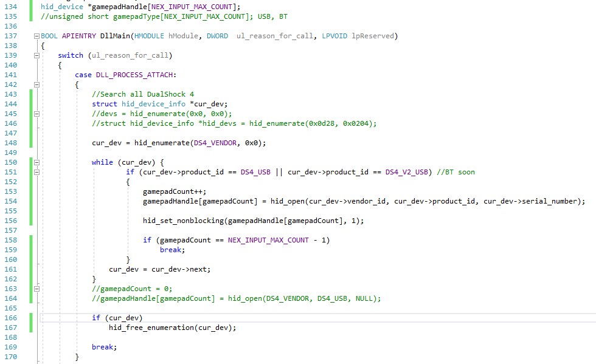Click the '//Search all DualShock 4' comment

(x=143, y=94)
